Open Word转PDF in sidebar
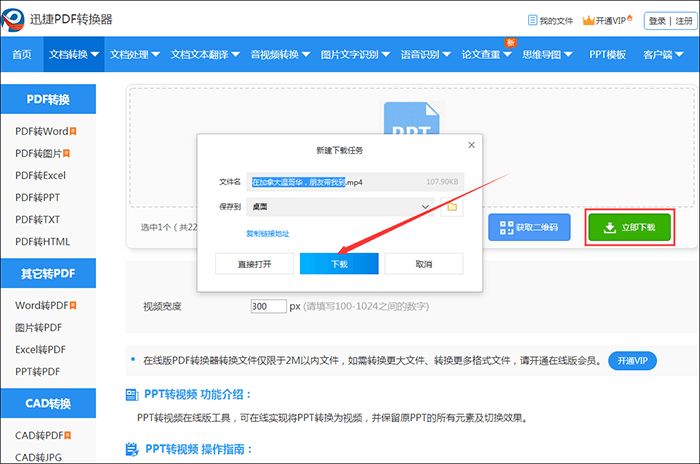 pyautogui.click(x=42, y=305)
